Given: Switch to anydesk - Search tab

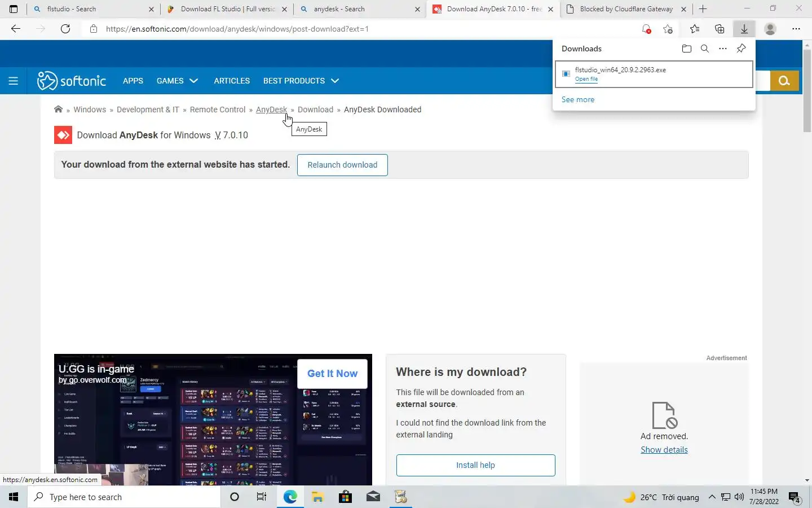Looking at the screenshot, I should 360,9.
